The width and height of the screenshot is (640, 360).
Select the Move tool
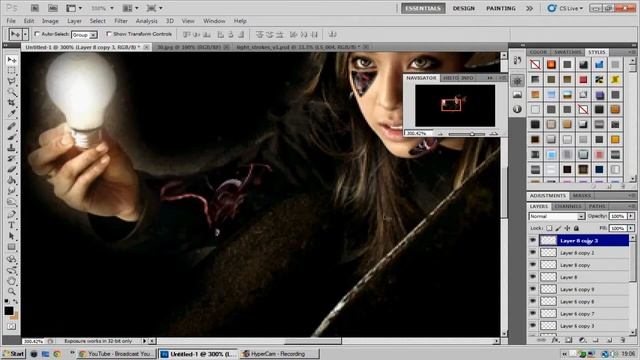pos(11,60)
